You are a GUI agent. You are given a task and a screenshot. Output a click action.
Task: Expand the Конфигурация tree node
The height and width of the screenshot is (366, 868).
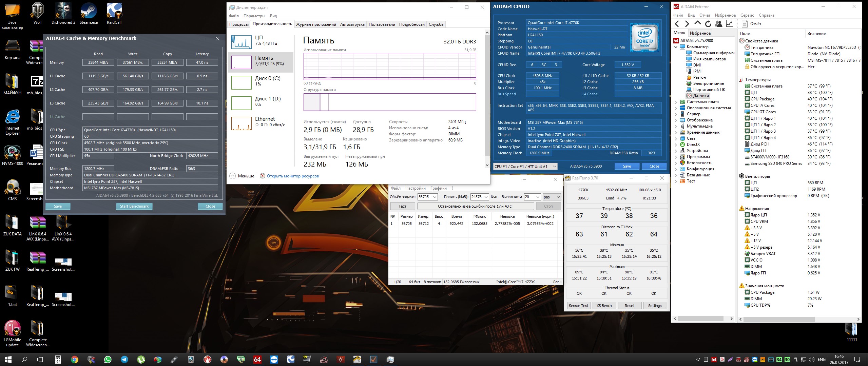tap(676, 169)
